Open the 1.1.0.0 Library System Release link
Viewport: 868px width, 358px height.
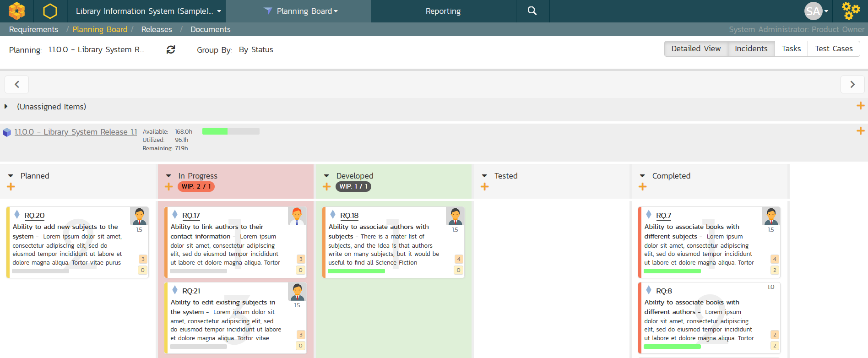pyautogui.click(x=76, y=132)
